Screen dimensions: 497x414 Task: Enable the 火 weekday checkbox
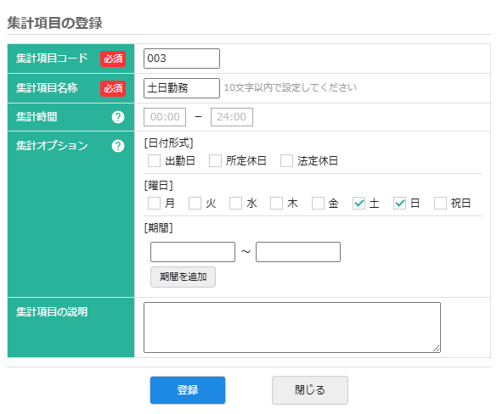coord(195,203)
